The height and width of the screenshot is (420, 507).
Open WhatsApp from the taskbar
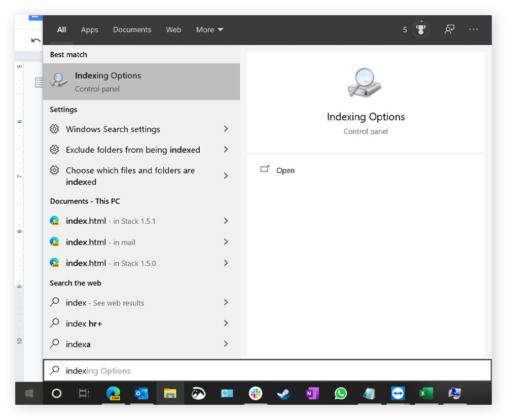341,394
